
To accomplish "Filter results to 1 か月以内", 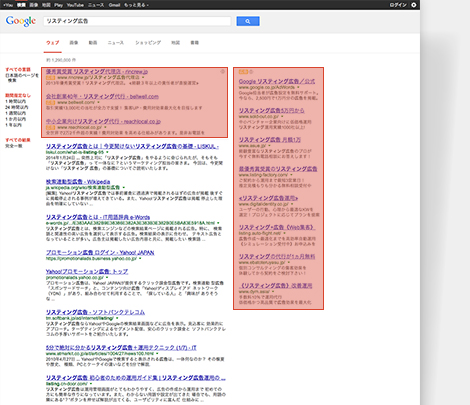I will [x=16, y=119].
